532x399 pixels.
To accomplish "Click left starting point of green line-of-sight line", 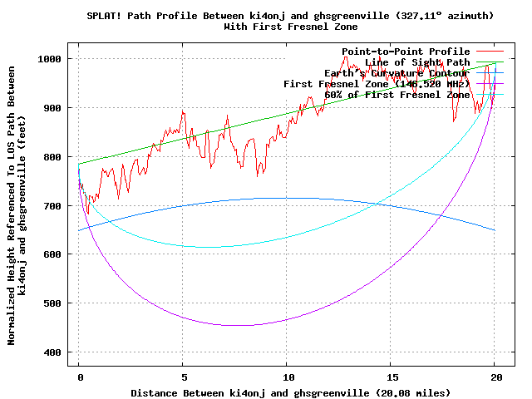I will tap(80, 163).
